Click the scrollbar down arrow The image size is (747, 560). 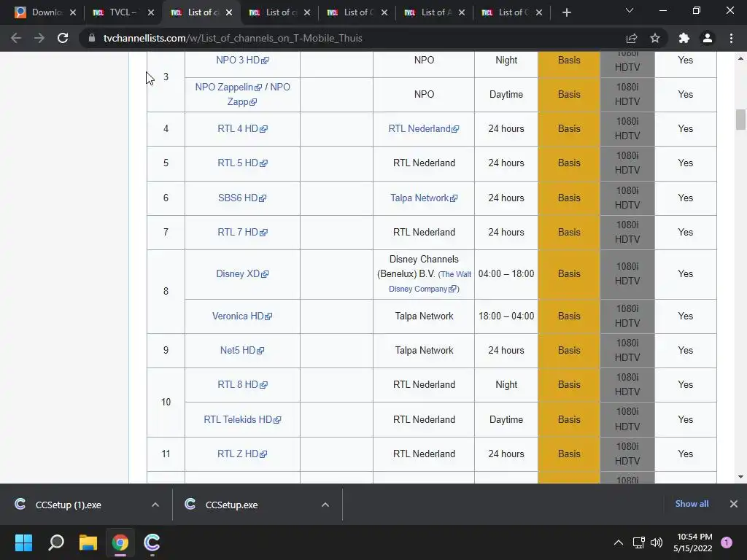740,477
